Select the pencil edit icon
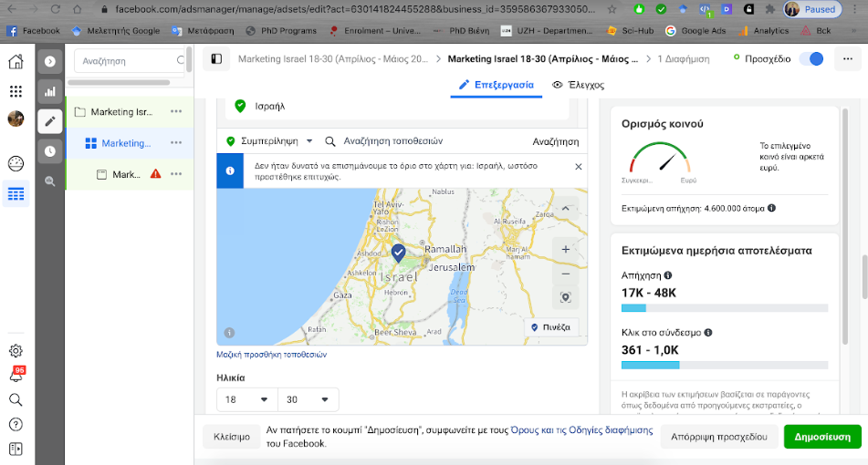The height and width of the screenshot is (465, 868). point(50,121)
